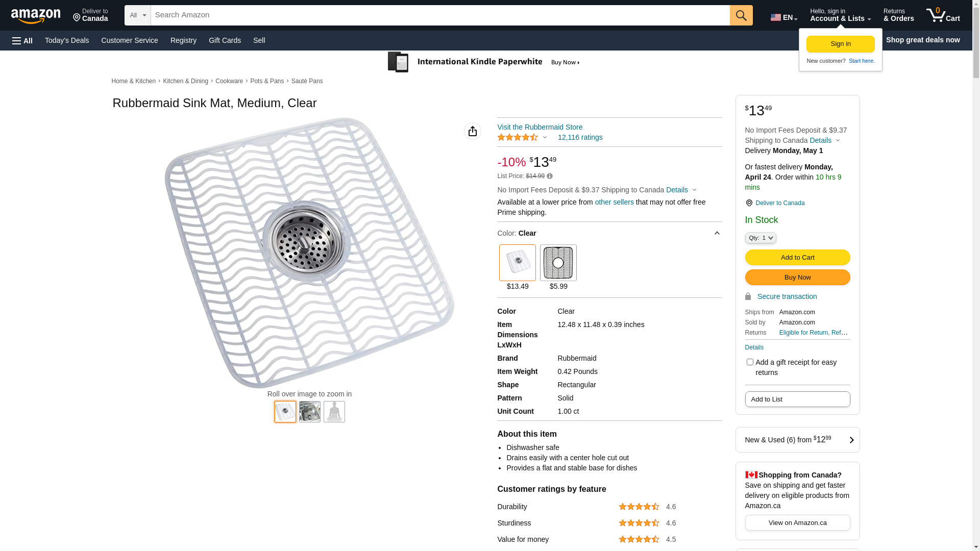Select the $5.99 color option swatch
Image resolution: width=980 pixels, height=551 pixels.
pyautogui.click(x=558, y=263)
